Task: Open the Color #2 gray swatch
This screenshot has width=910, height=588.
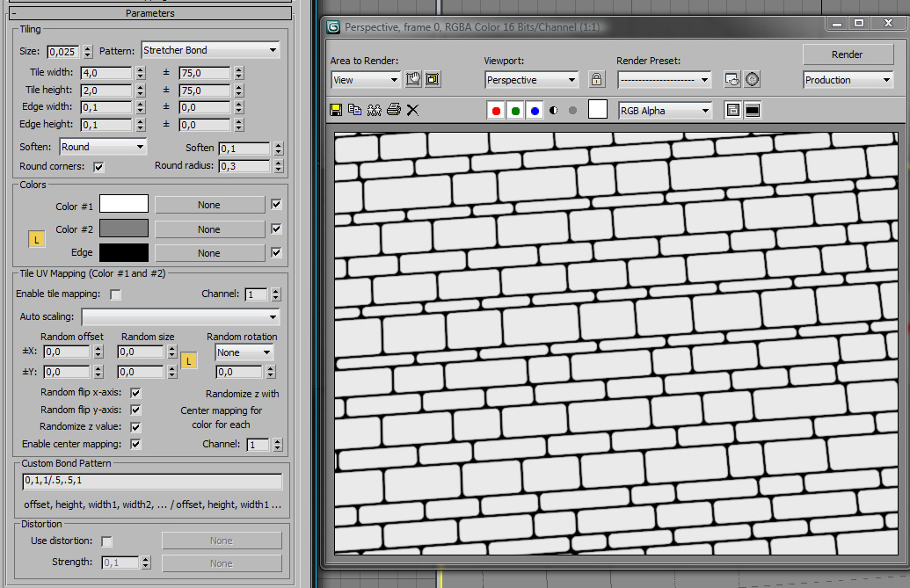Action: 124,229
